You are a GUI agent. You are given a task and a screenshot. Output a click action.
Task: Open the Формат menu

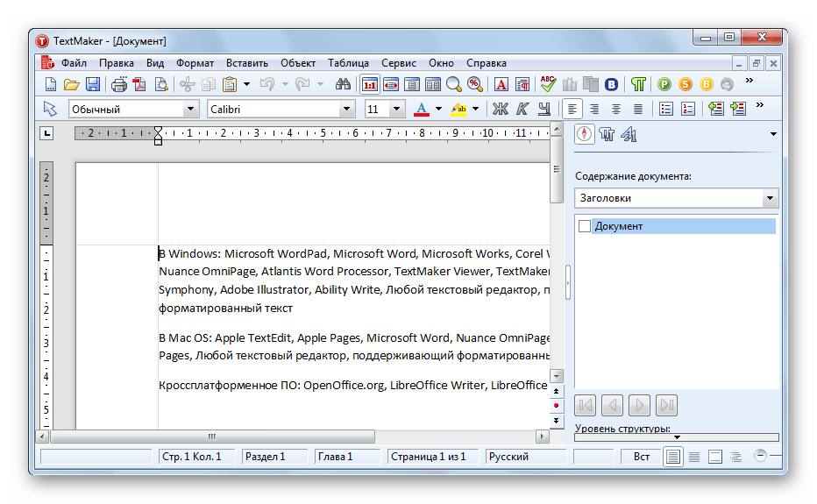coord(195,63)
